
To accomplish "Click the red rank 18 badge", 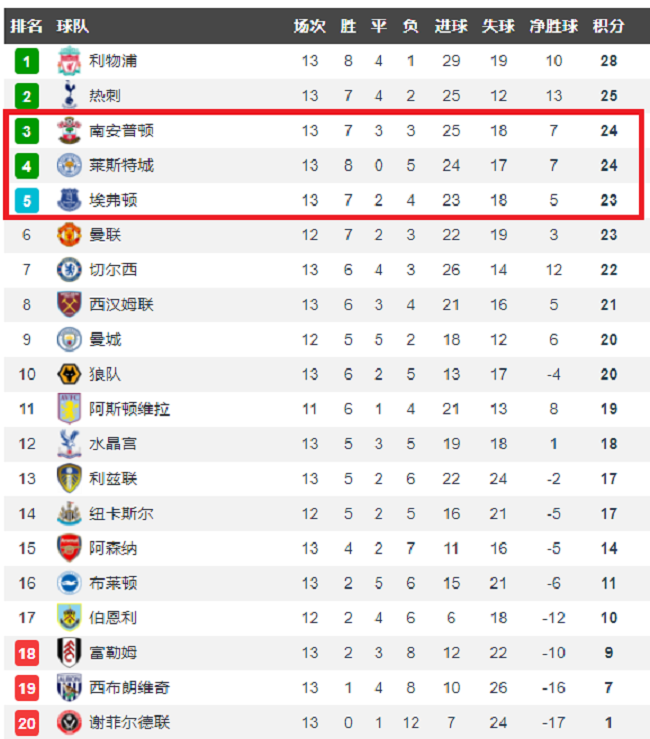I will pos(27,653).
